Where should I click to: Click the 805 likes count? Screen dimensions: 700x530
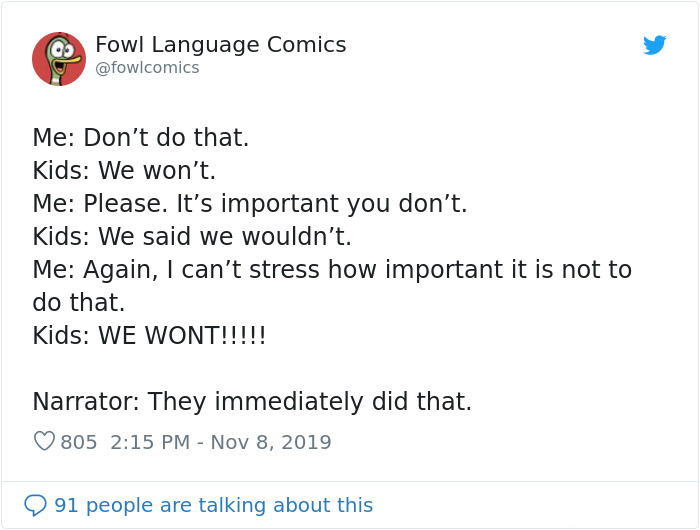tap(79, 441)
